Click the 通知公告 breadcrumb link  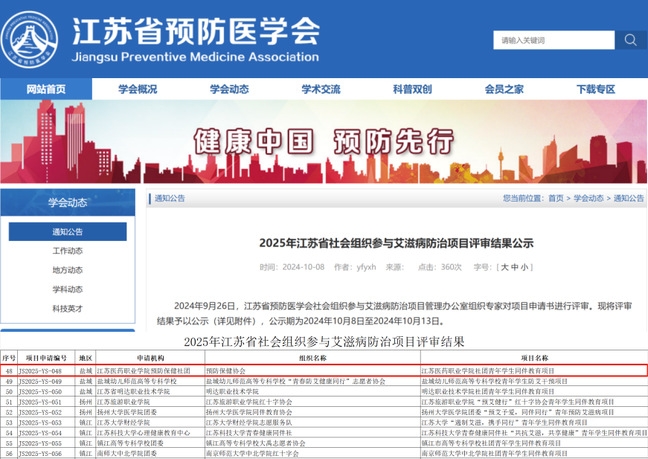point(629,198)
